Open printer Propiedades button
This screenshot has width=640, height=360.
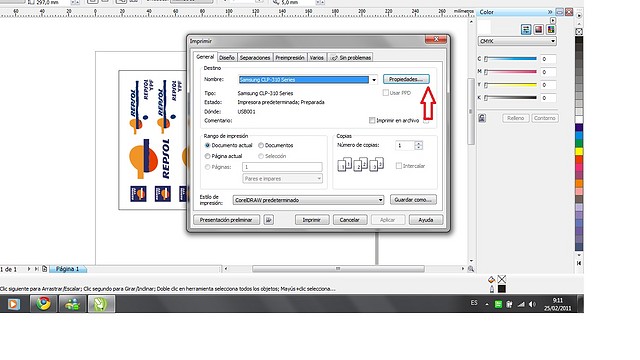pos(406,79)
